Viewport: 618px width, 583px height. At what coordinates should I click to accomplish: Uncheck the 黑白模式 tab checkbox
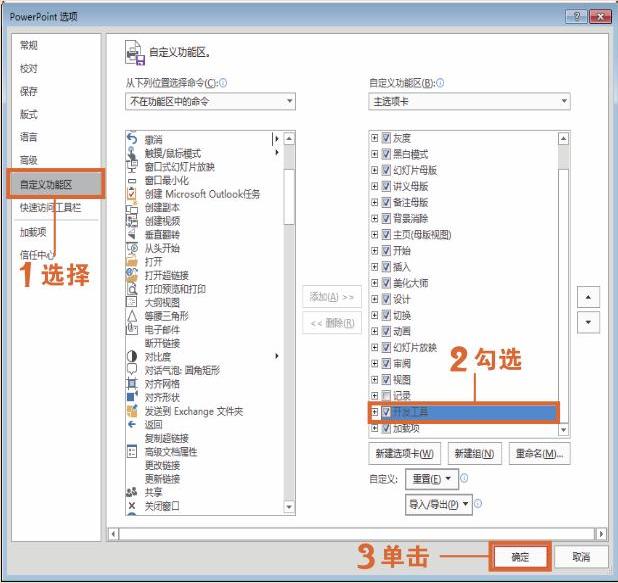pyautogui.click(x=386, y=154)
